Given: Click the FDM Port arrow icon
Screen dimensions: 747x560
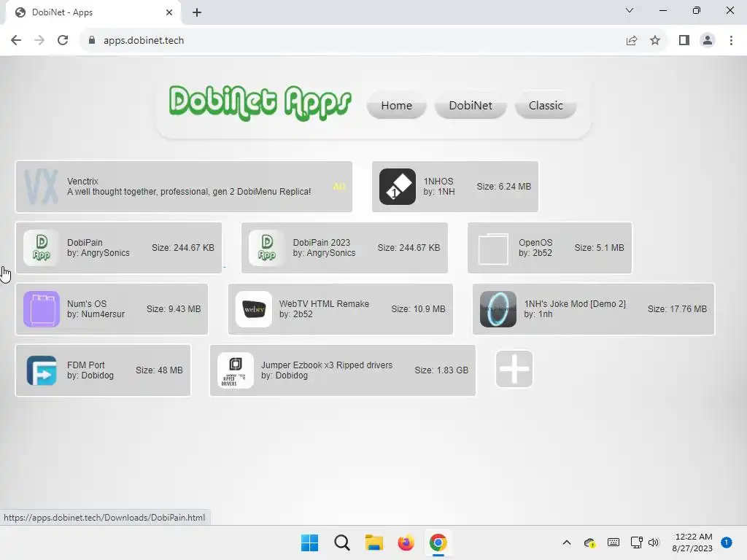Looking at the screenshot, I should point(42,370).
